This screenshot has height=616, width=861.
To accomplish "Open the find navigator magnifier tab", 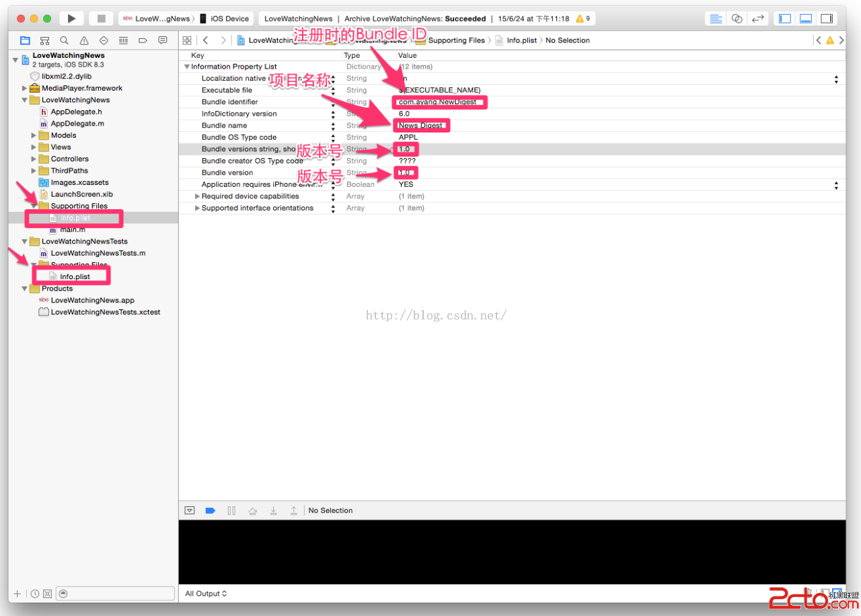I will (x=64, y=40).
